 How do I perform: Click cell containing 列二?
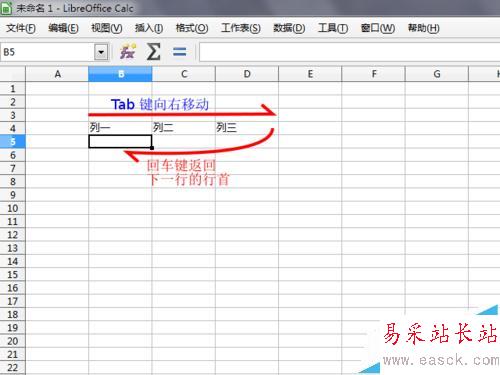184,128
